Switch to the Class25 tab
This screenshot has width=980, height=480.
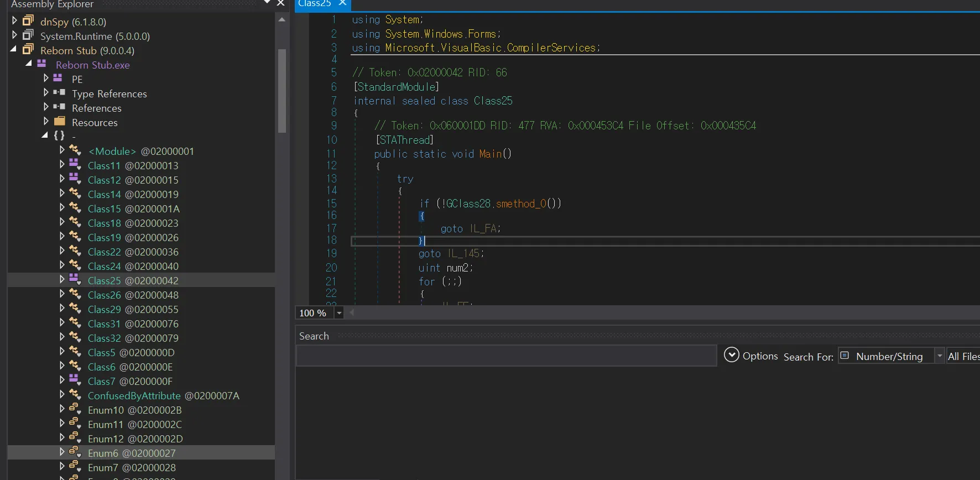point(315,4)
